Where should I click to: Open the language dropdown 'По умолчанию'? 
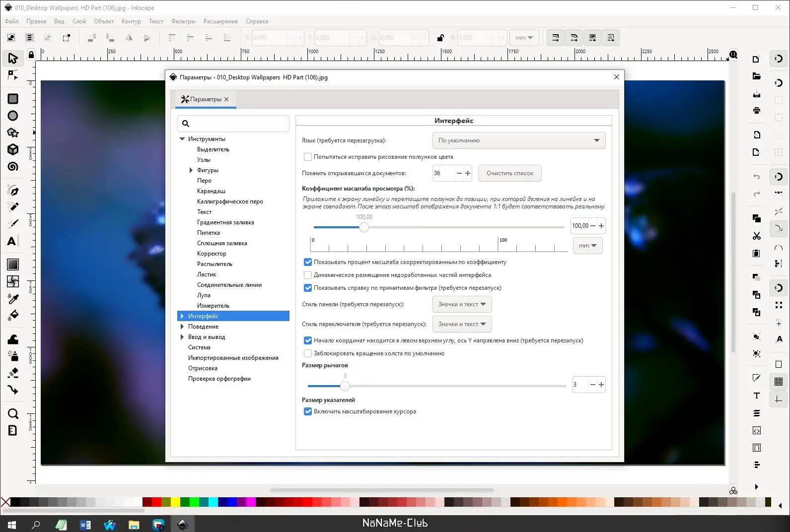518,140
